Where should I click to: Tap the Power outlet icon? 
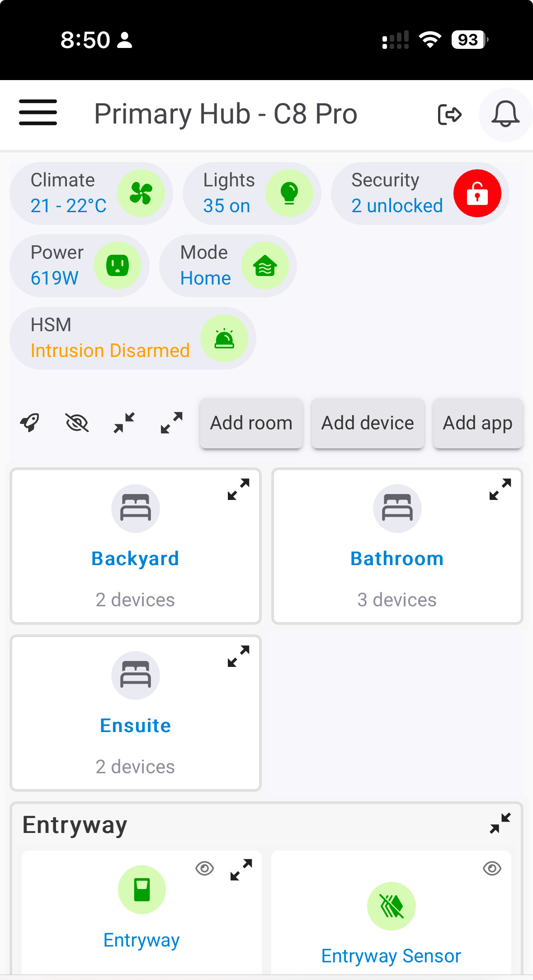point(118,266)
